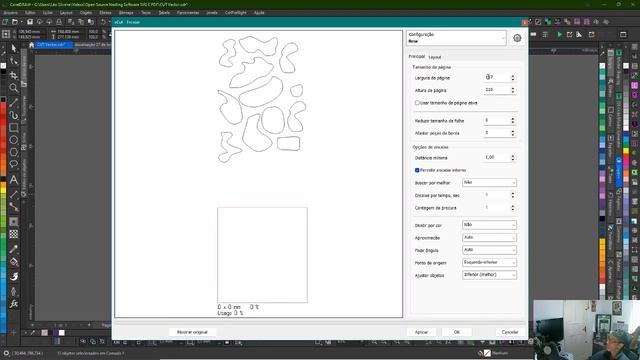Screen dimensions: 640x360
Task: Click the Largura da página input field
Action: point(497,77)
